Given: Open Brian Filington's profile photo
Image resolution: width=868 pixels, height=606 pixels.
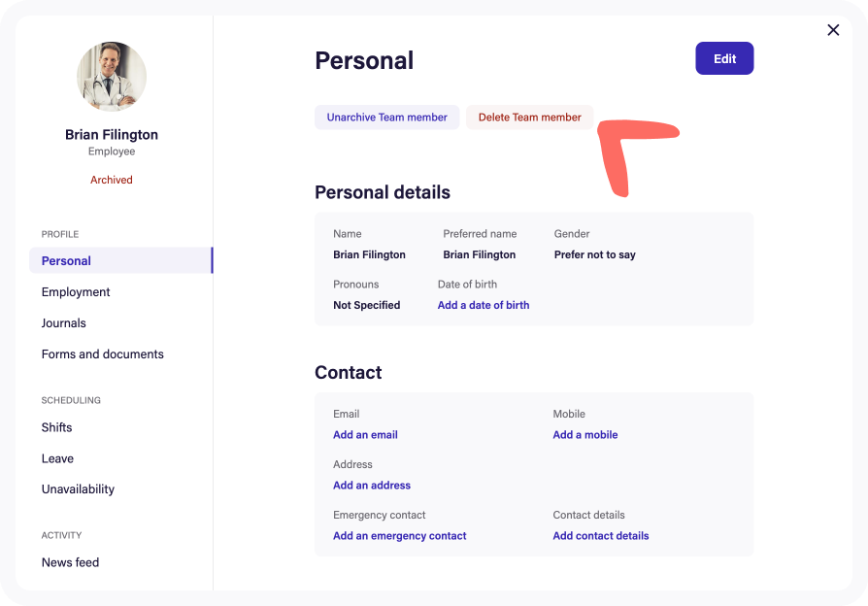Looking at the screenshot, I should (111, 77).
